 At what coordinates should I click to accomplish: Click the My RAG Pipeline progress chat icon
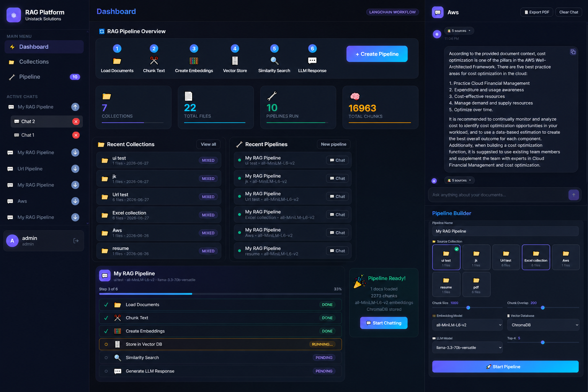pyautogui.click(x=105, y=276)
